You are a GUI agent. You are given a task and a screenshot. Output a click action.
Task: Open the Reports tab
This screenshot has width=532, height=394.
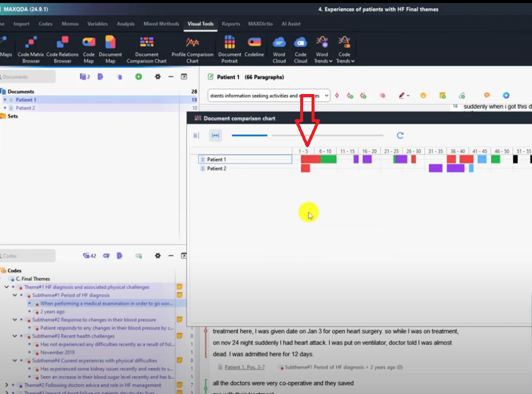click(x=231, y=24)
